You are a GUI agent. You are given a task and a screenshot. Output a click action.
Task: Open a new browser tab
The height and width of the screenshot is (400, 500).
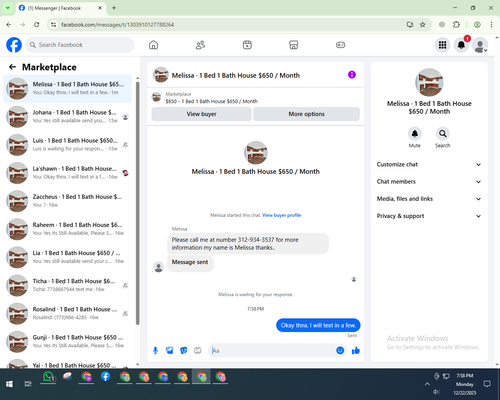[114, 8]
